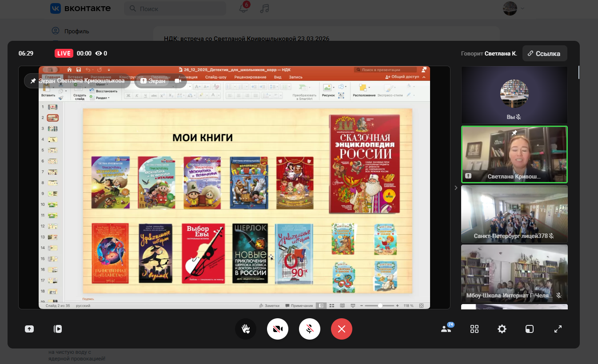
Task: Unmute the microphone
Action: point(310,329)
